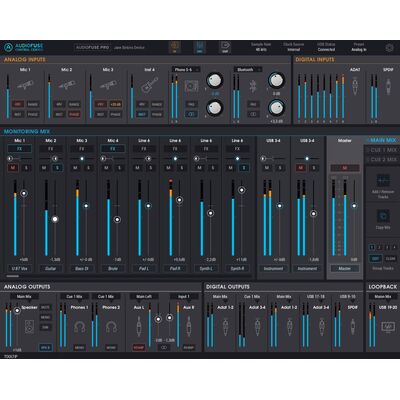Click the Mic 2 microphone icon
The image size is (400, 400).
(x=67, y=85)
